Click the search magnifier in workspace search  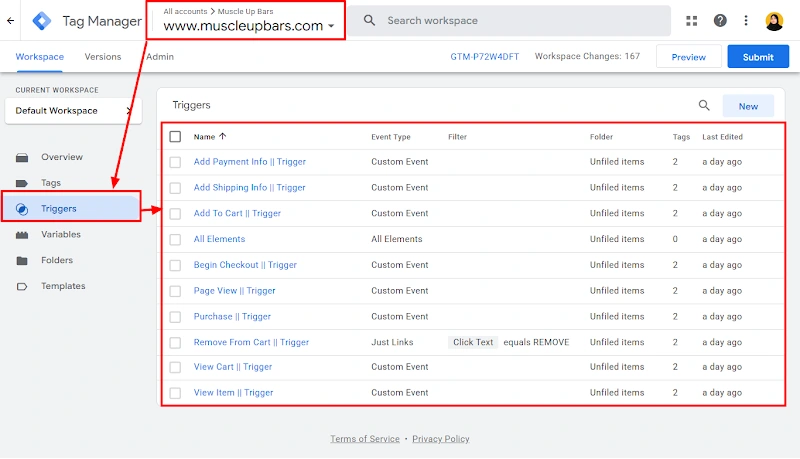coord(369,20)
